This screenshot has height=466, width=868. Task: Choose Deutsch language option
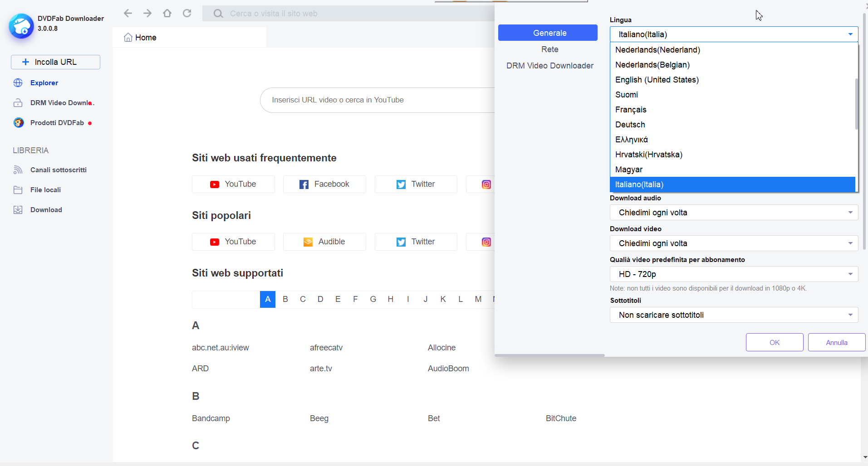point(732,125)
